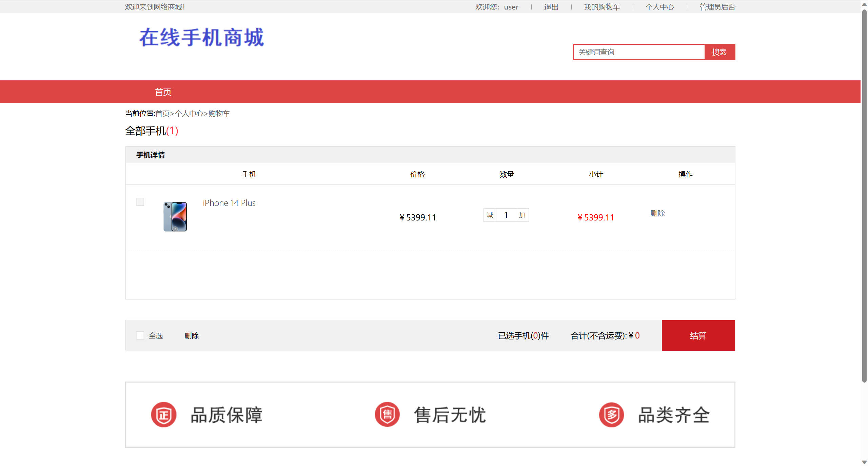
Task: Click 退出 to log out
Action: pos(551,7)
